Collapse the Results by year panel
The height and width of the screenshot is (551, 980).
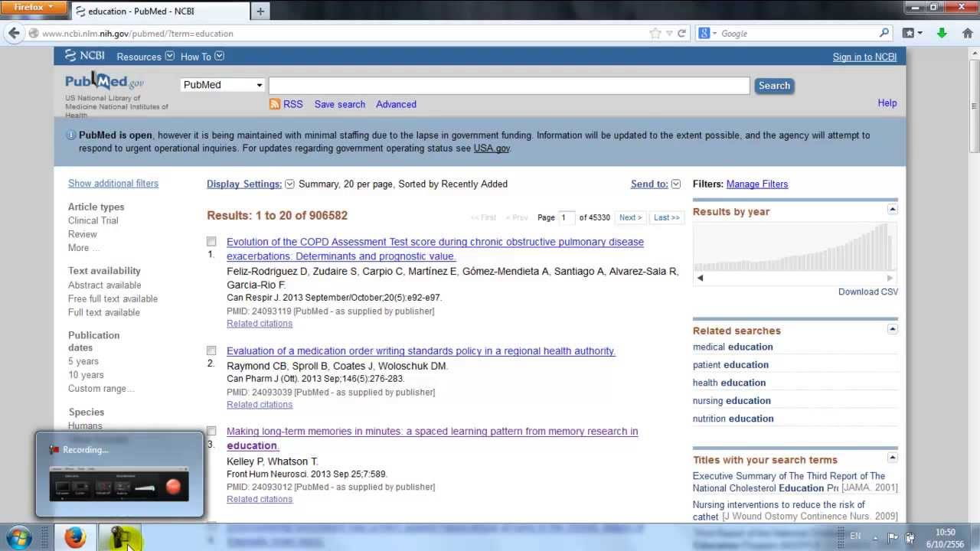click(x=892, y=210)
